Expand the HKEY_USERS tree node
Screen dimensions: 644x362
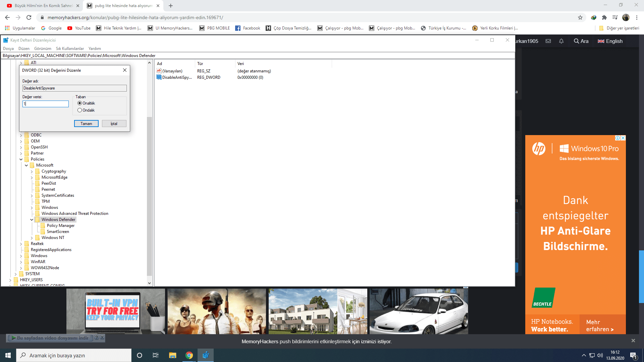10,280
